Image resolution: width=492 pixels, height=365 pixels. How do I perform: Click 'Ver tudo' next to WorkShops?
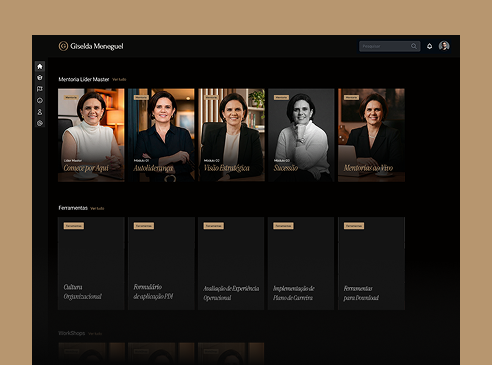point(95,334)
